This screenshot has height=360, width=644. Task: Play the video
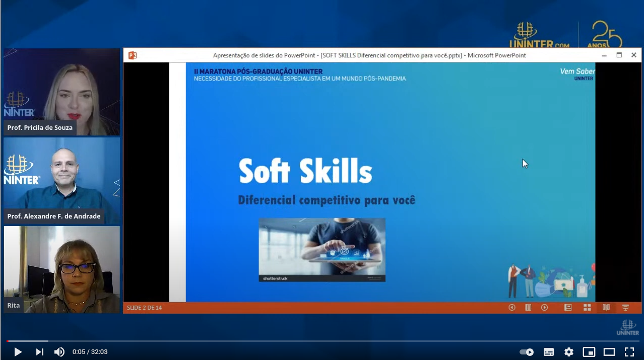tap(18, 352)
